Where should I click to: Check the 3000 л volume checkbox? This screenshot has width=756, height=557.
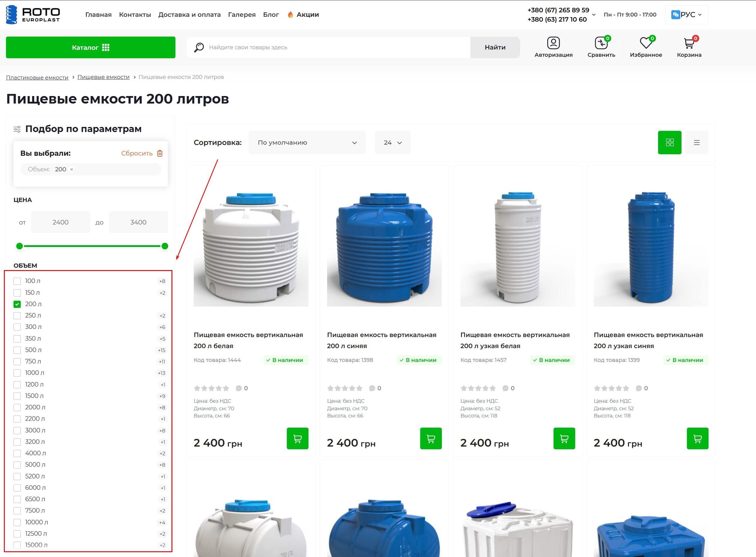coord(17,431)
